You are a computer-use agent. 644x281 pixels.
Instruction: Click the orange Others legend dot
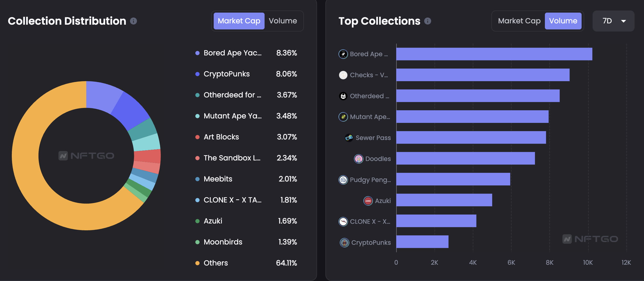coord(197,263)
